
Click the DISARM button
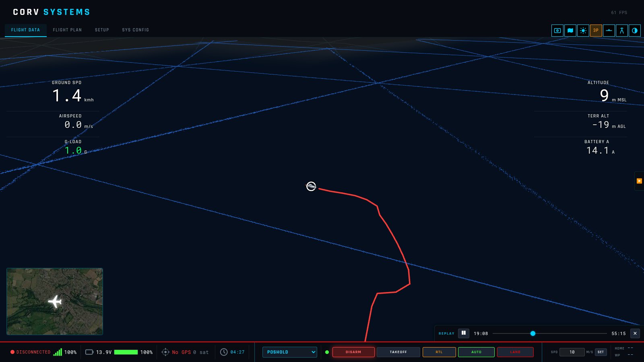353,352
